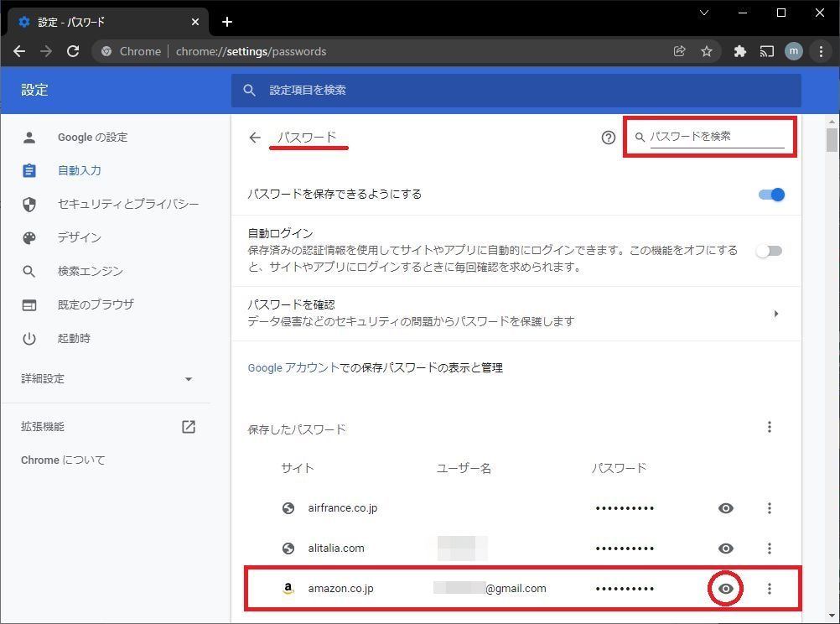
Task: Open the Google アカウント link
Action: (293, 367)
